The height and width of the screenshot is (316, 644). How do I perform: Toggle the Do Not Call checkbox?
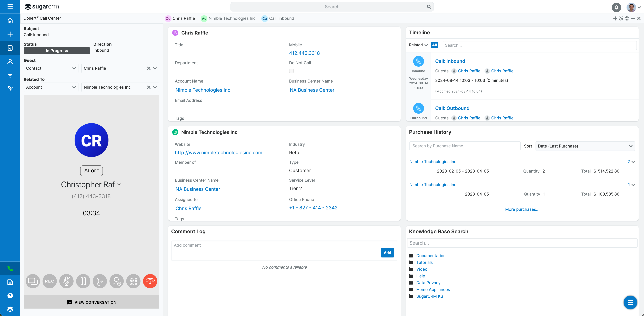pos(291,71)
